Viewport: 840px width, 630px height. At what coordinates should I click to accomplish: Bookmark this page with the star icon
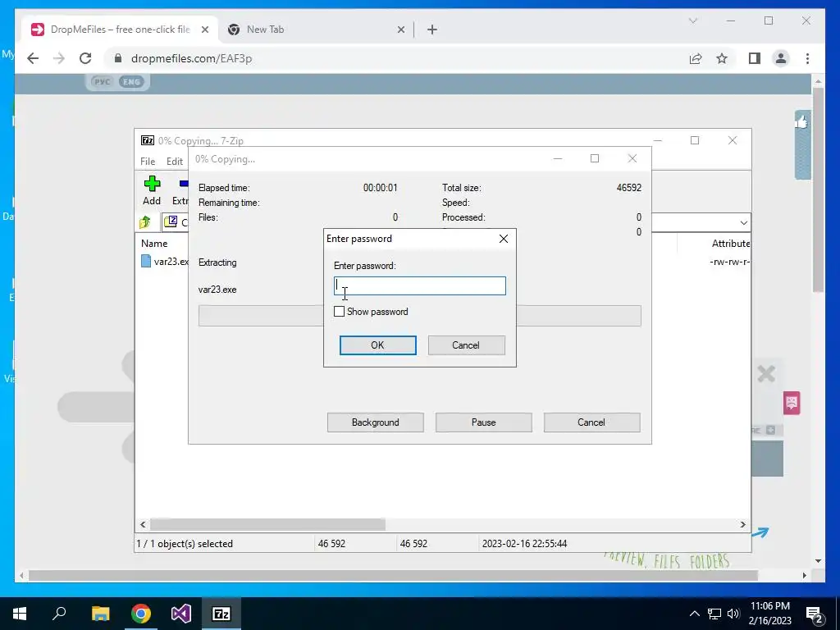722,58
